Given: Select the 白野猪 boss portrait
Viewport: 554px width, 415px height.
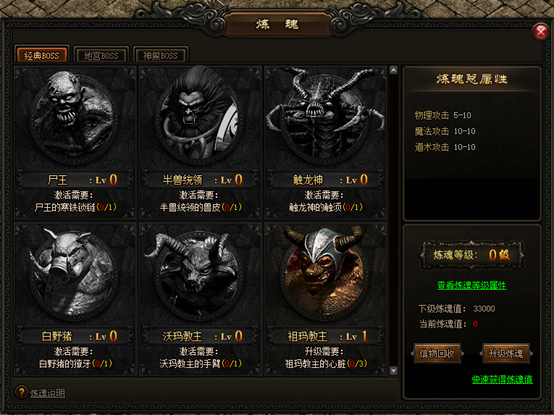Looking at the screenshot, I should click(74, 272).
